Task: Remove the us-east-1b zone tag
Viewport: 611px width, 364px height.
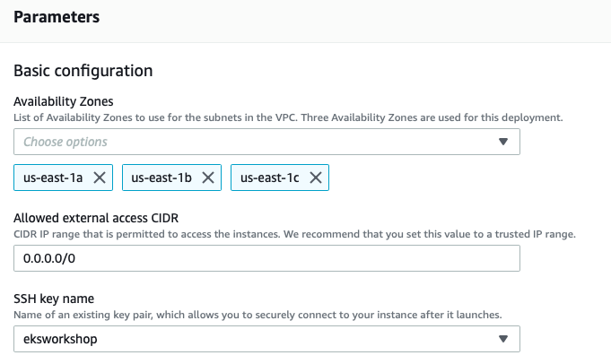Action: tap(208, 178)
